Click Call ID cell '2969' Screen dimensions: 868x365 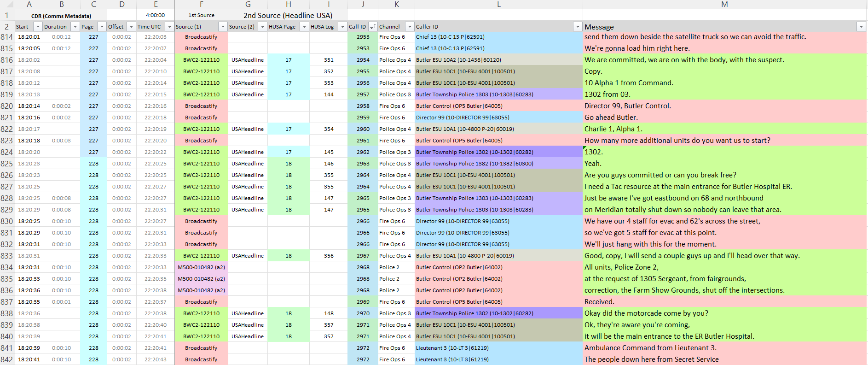(363, 302)
